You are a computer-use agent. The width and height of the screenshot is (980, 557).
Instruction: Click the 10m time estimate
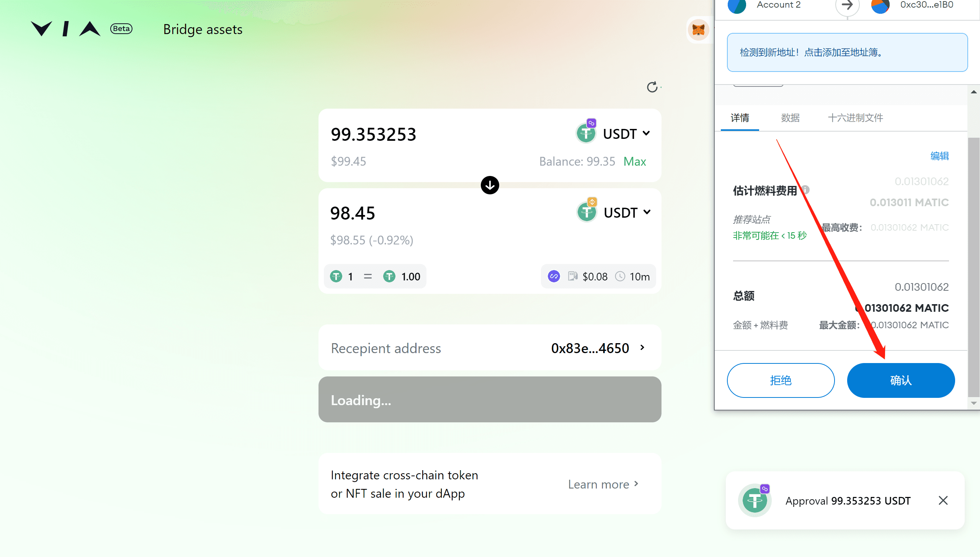[640, 276]
